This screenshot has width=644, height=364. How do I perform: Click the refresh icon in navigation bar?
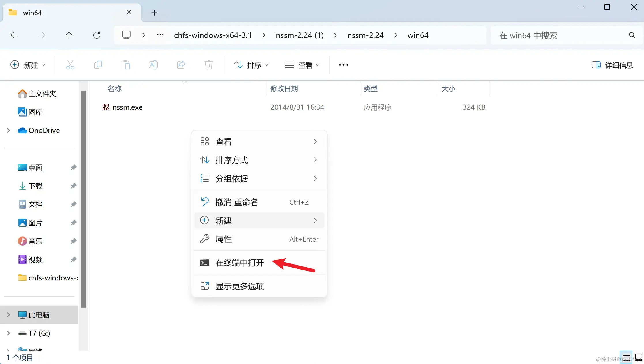97,35
